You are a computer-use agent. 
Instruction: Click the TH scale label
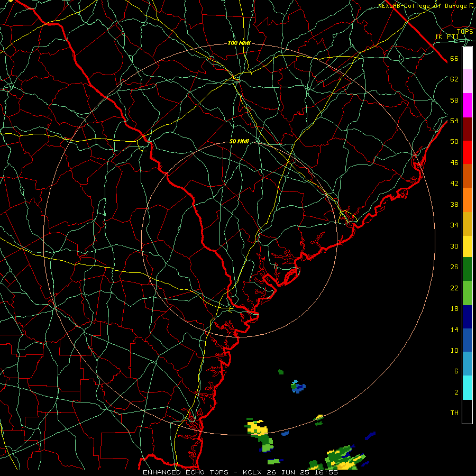(x=454, y=413)
